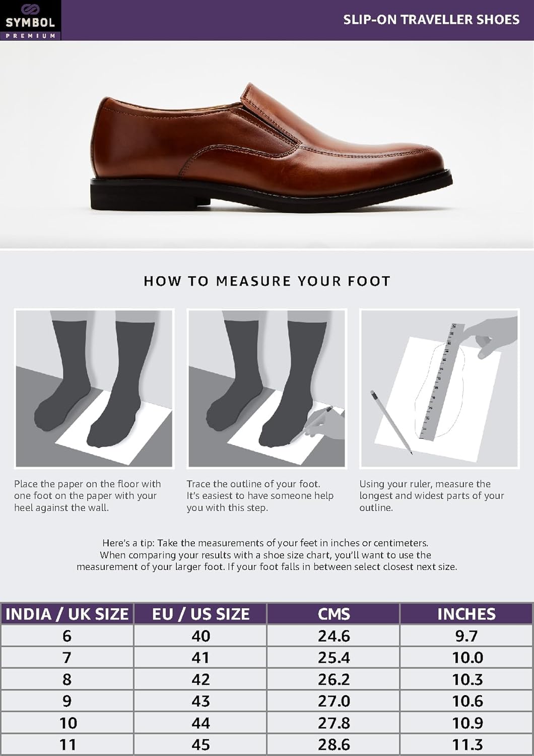Click the Slip-On Traveller Shoes header title
Image resolution: width=534 pixels, height=756 pixels.
coord(431,20)
